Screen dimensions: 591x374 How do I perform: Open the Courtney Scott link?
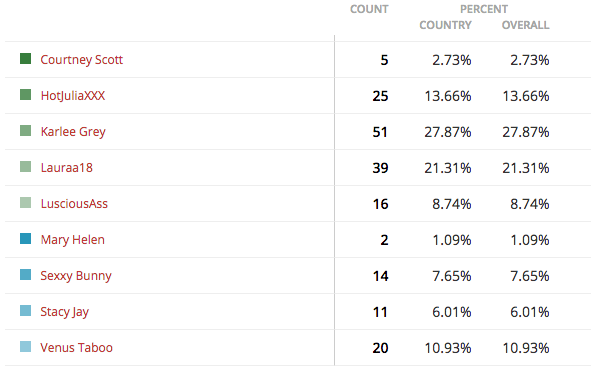[81, 60]
